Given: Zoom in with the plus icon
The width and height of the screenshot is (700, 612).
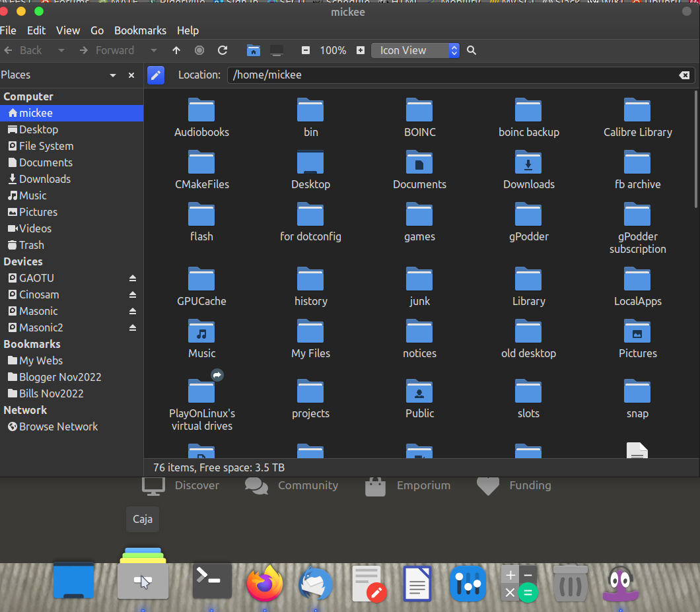Looking at the screenshot, I should click(361, 50).
